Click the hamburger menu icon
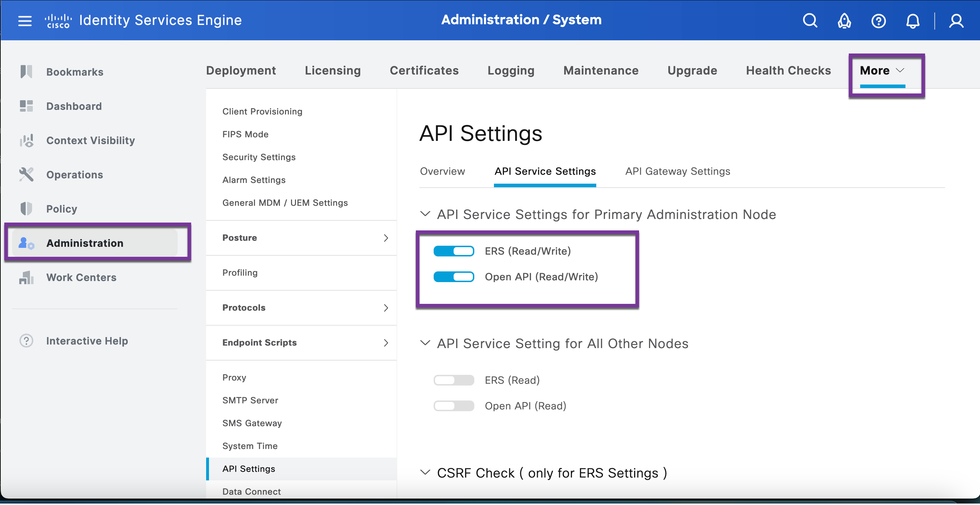Image resolution: width=980 pixels, height=505 pixels. (x=24, y=21)
